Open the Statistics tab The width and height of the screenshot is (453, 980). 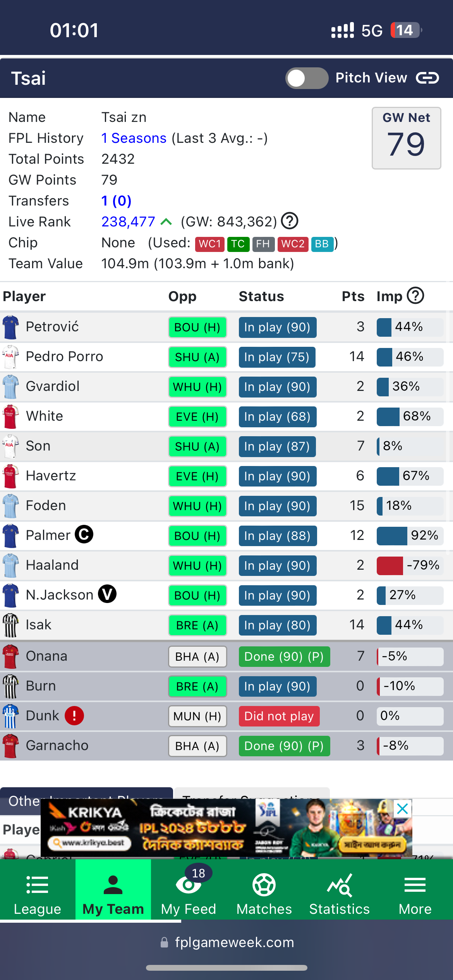[340, 892]
